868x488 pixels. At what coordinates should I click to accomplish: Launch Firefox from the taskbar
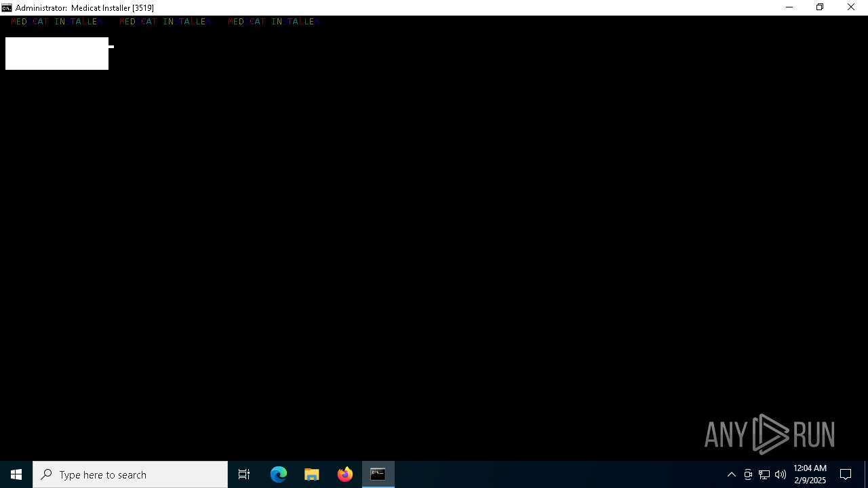[x=345, y=474]
